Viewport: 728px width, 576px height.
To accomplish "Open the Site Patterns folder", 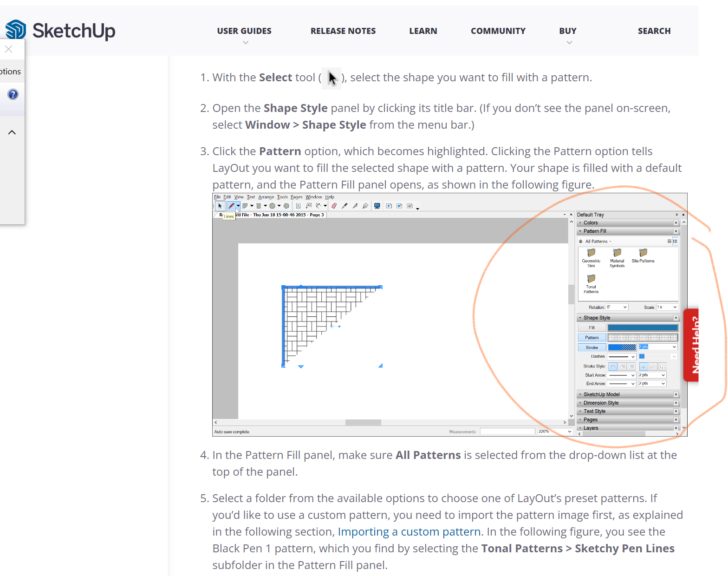I will point(643,256).
